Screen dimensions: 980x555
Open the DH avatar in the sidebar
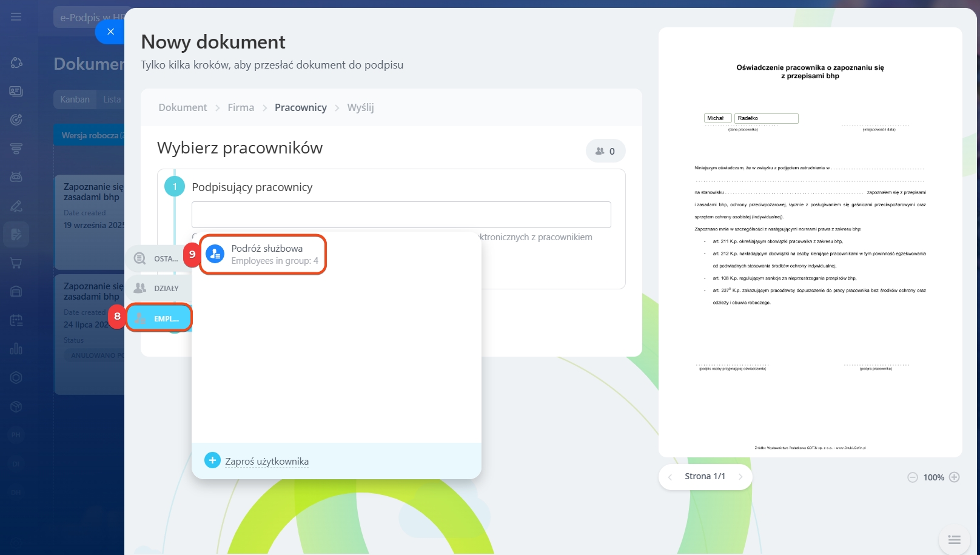[16, 493]
